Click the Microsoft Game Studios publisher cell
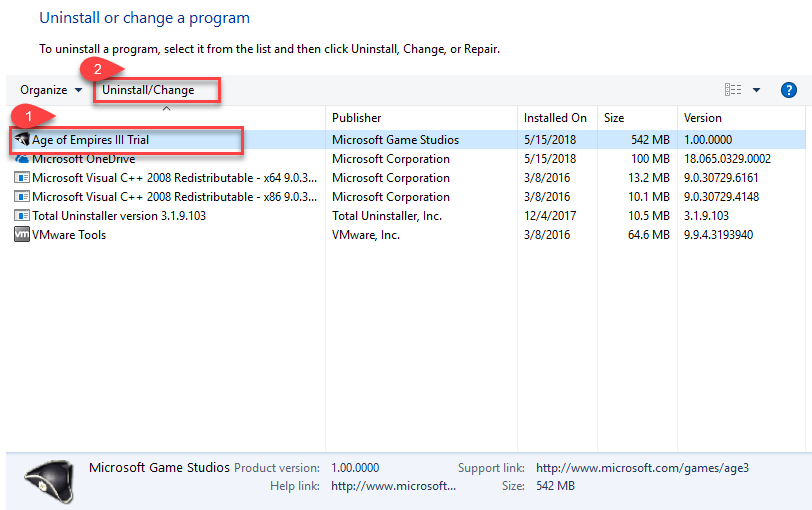 point(395,140)
